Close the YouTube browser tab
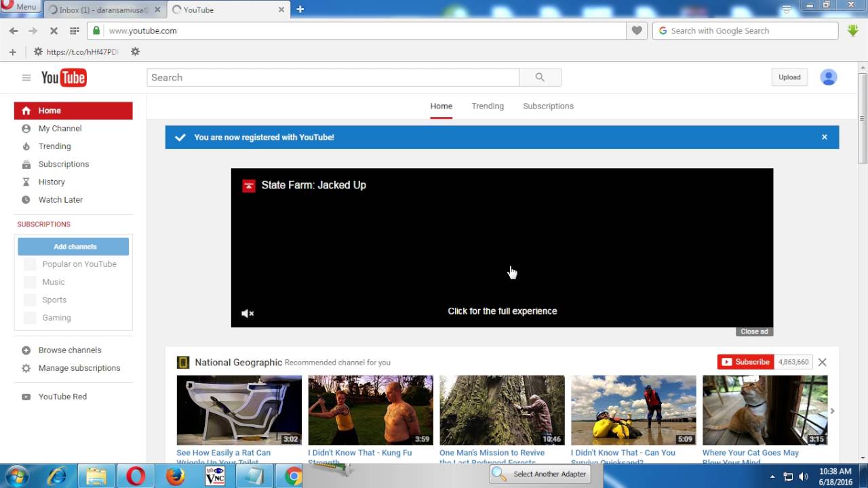 coord(281,9)
